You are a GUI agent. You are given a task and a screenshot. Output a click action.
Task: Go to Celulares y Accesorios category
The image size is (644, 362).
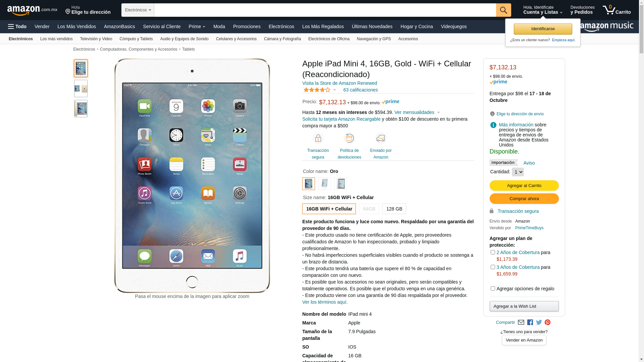pyautogui.click(x=236, y=39)
